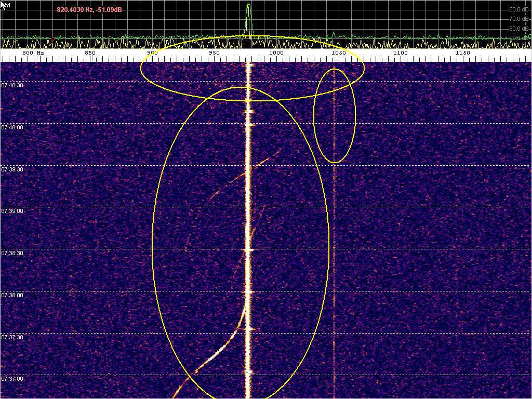Click the 07:38:30 timestamp label

tap(12, 253)
